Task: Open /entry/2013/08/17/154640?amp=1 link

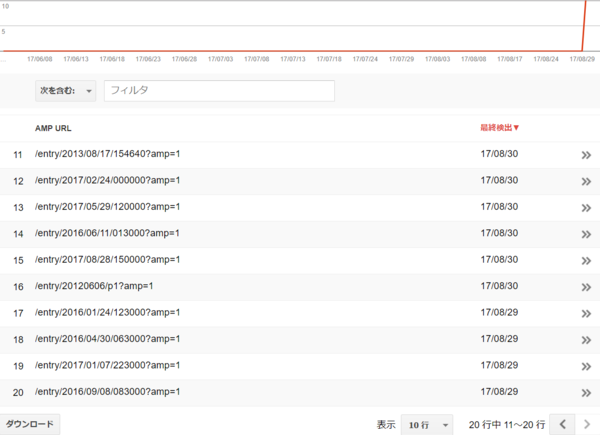Action: click(x=108, y=154)
